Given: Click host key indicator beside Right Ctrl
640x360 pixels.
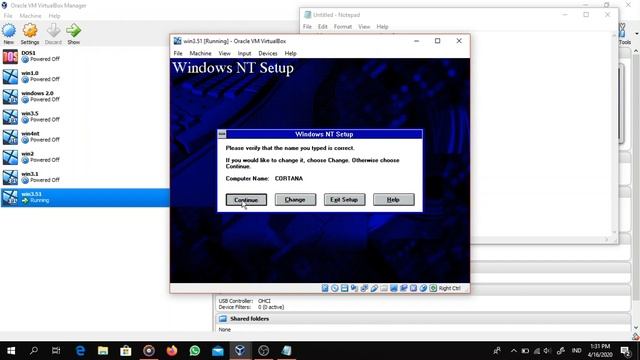Looking at the screenshot, I should pos(433,288).
